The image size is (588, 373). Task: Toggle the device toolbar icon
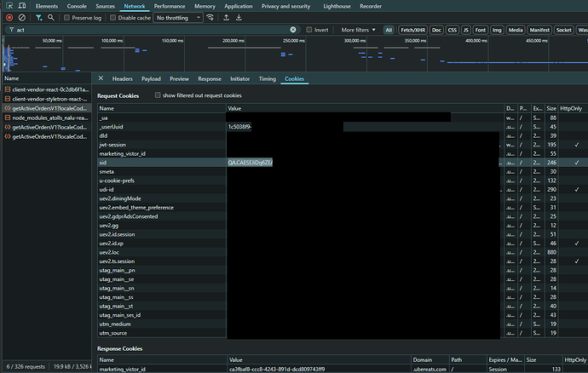(x=21, y=5)
